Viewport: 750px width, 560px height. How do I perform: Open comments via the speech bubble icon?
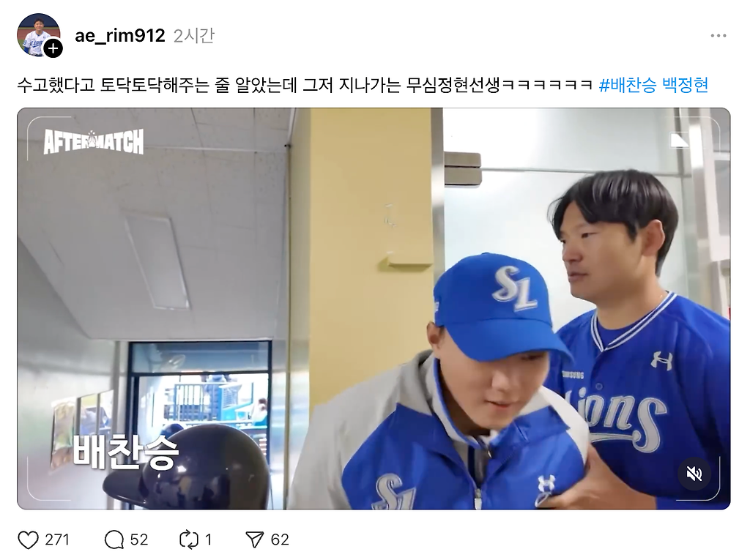click(x=114, y=540)
